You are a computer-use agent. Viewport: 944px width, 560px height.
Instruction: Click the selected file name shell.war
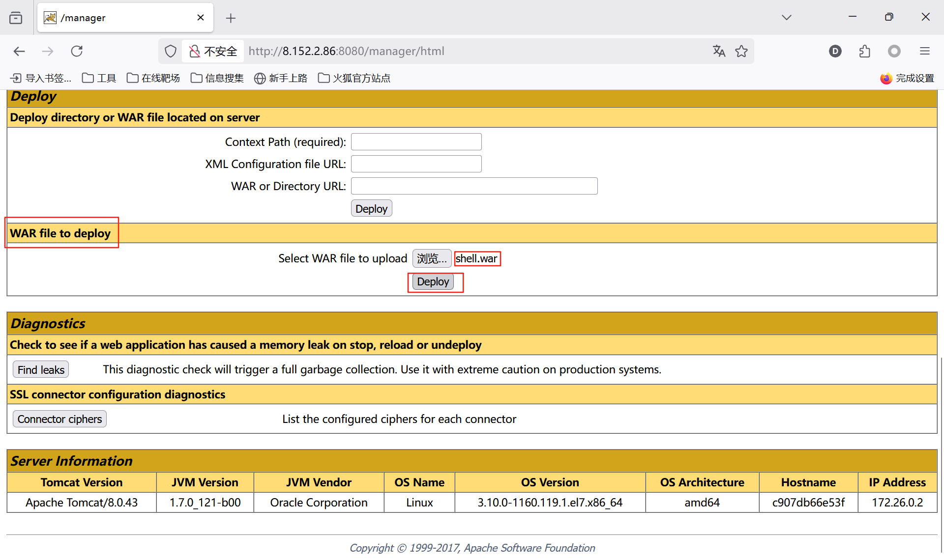(x=476, y=258)
